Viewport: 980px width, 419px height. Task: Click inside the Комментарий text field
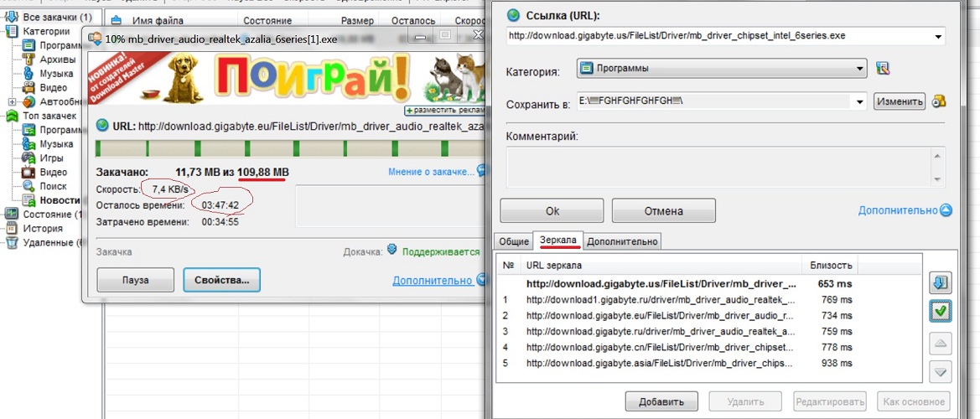721,167
